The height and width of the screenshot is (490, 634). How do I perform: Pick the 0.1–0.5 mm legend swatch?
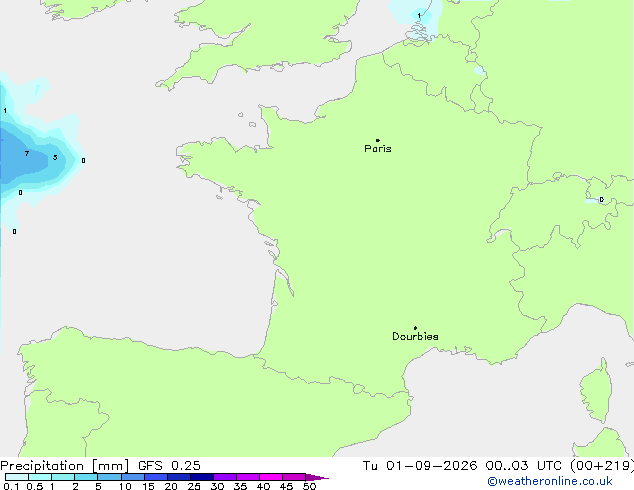click(x=17, y=477)
